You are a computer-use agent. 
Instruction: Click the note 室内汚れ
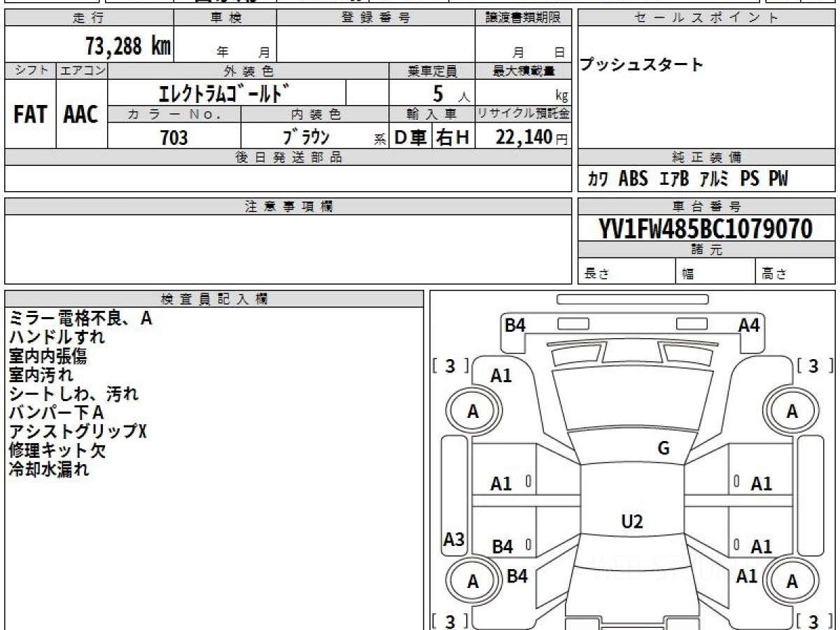coord(41,375)
